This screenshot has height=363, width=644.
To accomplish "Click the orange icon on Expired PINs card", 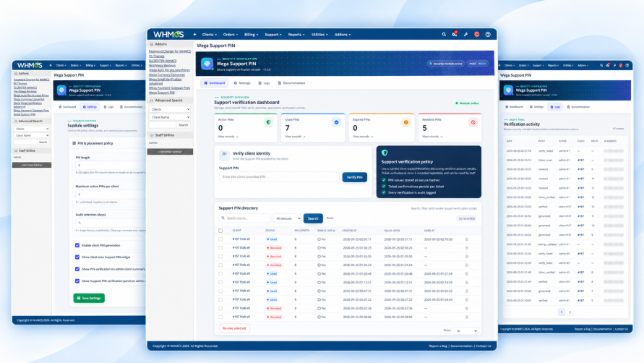I will point(405,122).
